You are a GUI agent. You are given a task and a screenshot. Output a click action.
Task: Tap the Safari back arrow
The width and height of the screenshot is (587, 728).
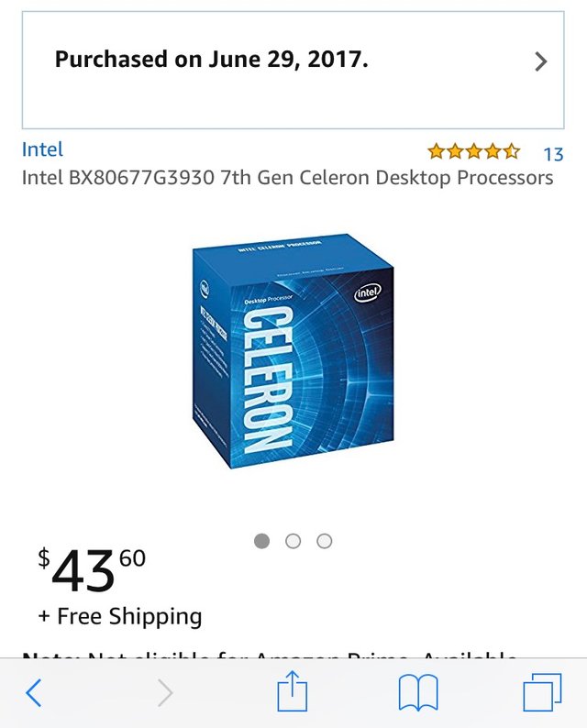coord(33,693)
